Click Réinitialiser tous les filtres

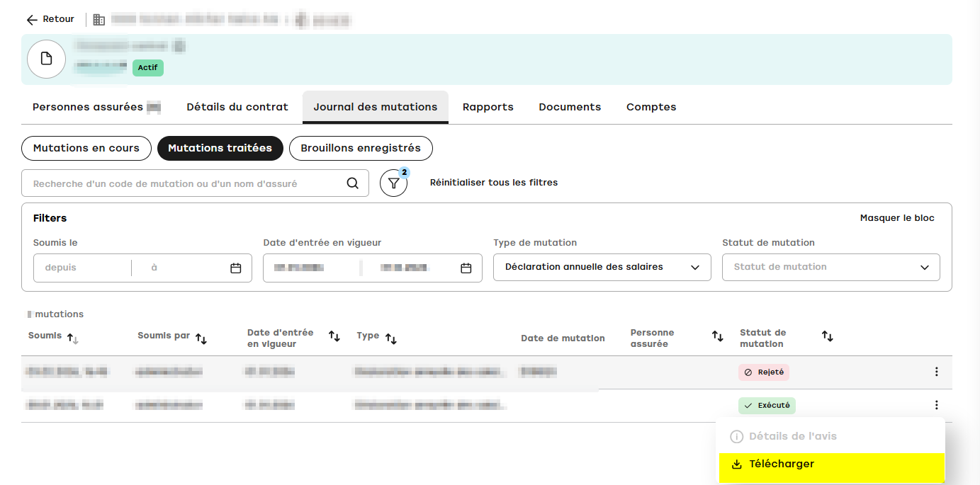coord(494,183)
